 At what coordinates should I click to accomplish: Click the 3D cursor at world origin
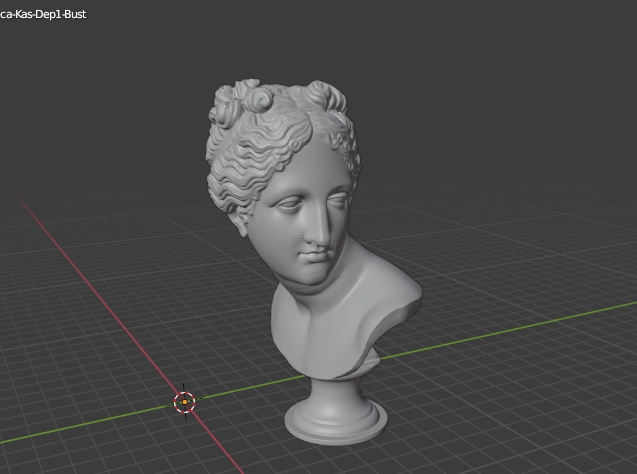[x=184, y=402]
